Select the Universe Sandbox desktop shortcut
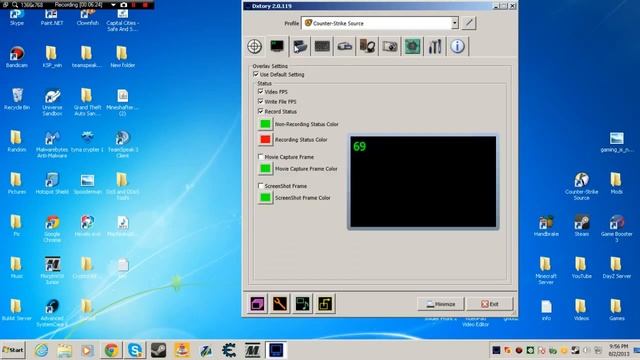The width and height of the screenshot is (640, 360). [x=52, y=102]
